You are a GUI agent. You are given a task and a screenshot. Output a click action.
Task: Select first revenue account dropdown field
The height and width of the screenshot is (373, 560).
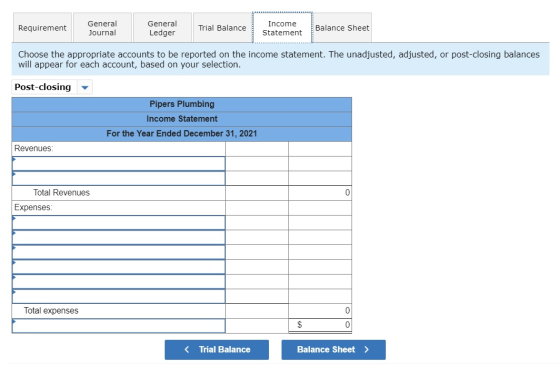click(x=119, y=164)
